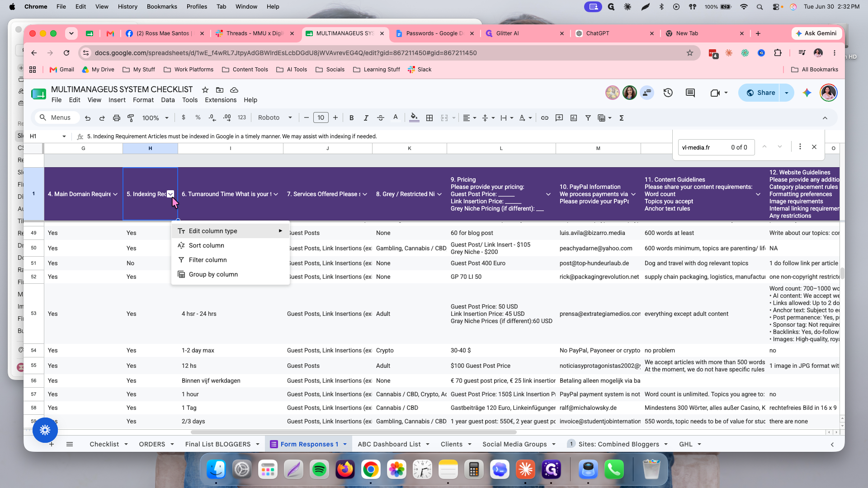Viewport: 868px width, 488px height.
Task: Click the Gemini sparkle icon in Sheets
Action: [x=807, y=93]
